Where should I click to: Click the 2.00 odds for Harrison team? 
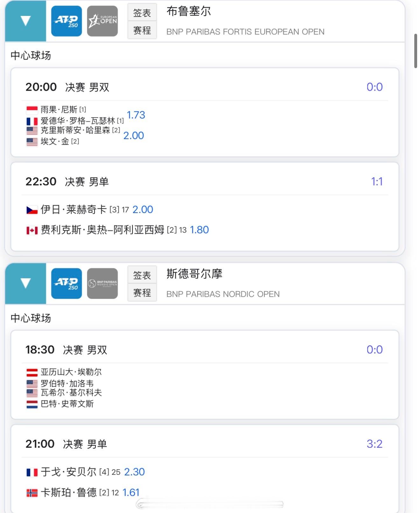point(134,136)
